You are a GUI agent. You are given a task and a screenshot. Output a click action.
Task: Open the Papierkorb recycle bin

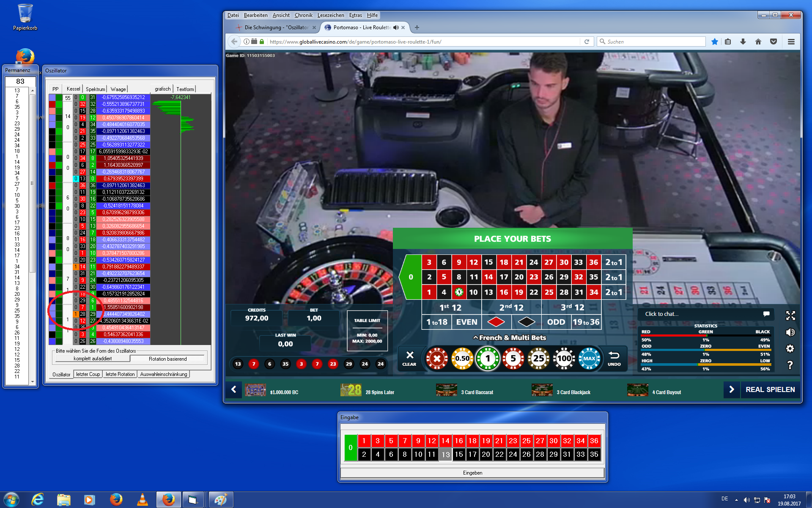pyautogui.click(x=25, y=17)
